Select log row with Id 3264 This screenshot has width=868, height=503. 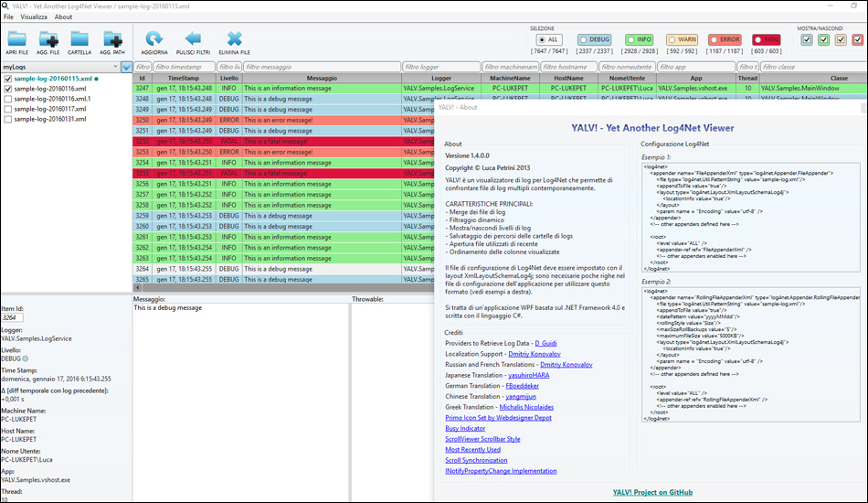(283, 269)
